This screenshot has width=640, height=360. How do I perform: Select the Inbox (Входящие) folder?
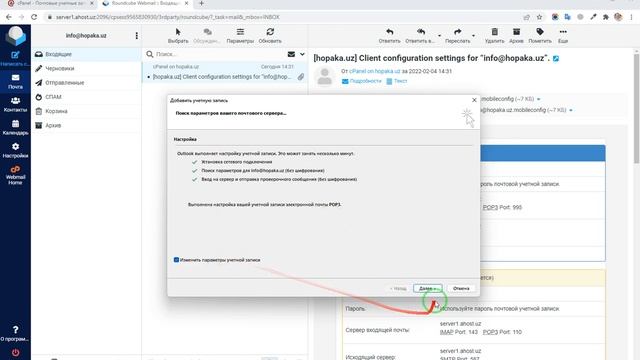(86, 54)
